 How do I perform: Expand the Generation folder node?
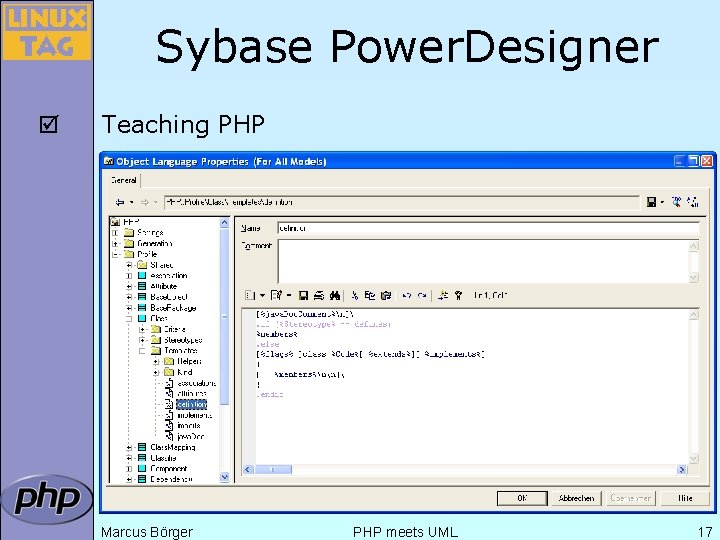[x=115, y=243]
